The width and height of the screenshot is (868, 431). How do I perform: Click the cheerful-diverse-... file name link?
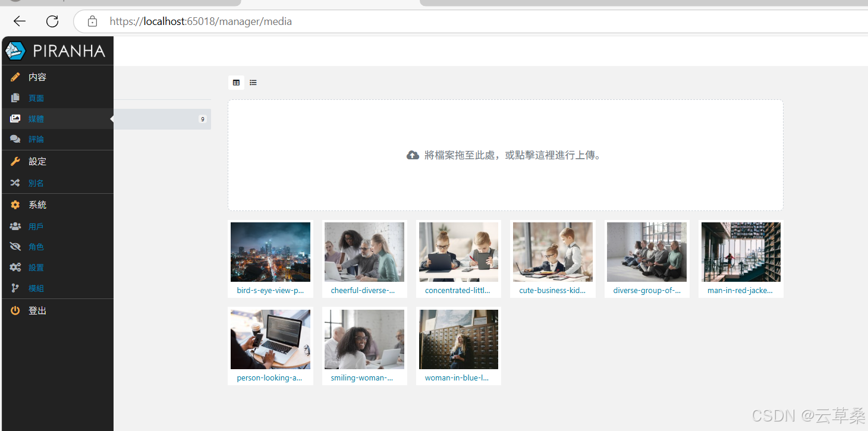(363, 291)
